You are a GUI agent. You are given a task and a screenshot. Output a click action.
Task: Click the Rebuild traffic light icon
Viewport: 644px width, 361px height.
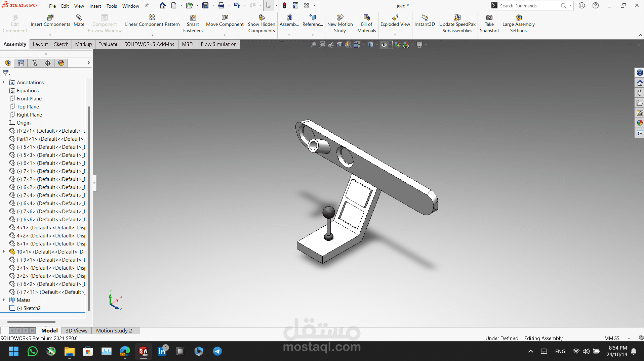coord(284,5)
